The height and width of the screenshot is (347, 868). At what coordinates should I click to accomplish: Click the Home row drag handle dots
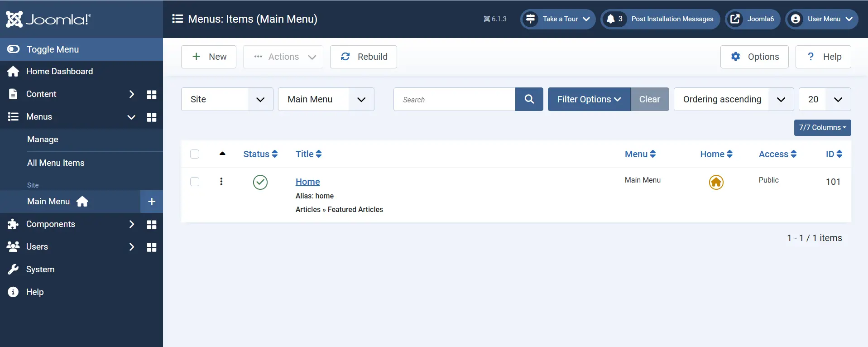(x=221, y=182)
